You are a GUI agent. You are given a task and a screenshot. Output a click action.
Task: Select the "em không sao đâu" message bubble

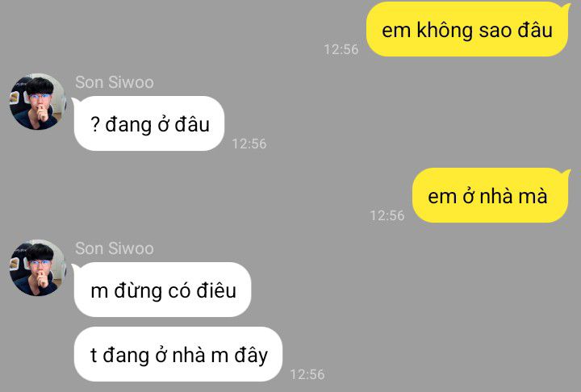pos(467,30)
